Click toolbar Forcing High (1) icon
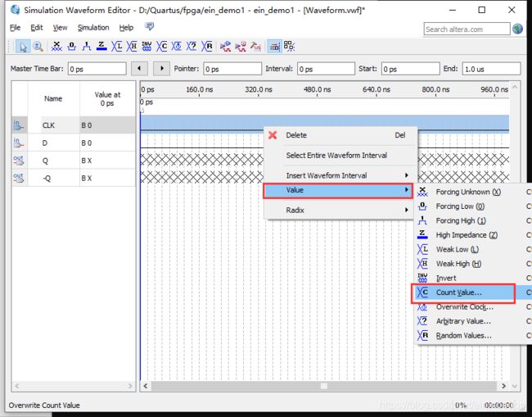Screen dimensions: 532x417 (x=87, y=47)
